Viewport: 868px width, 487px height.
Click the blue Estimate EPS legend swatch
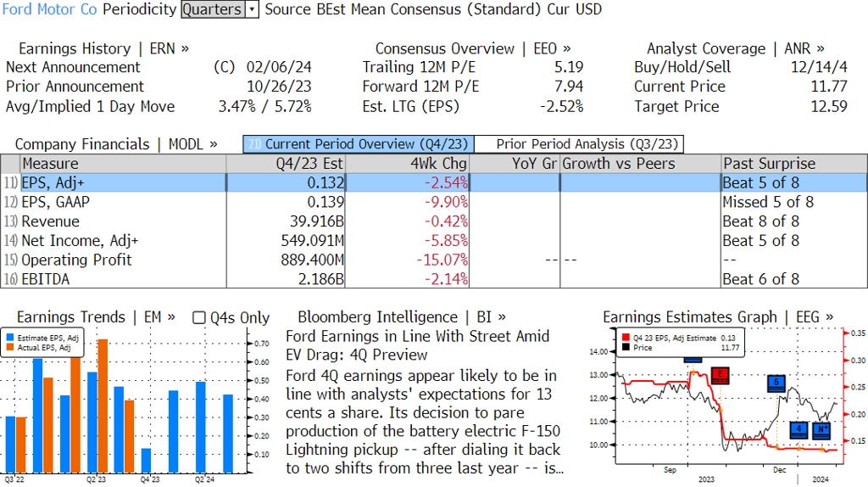10,338
